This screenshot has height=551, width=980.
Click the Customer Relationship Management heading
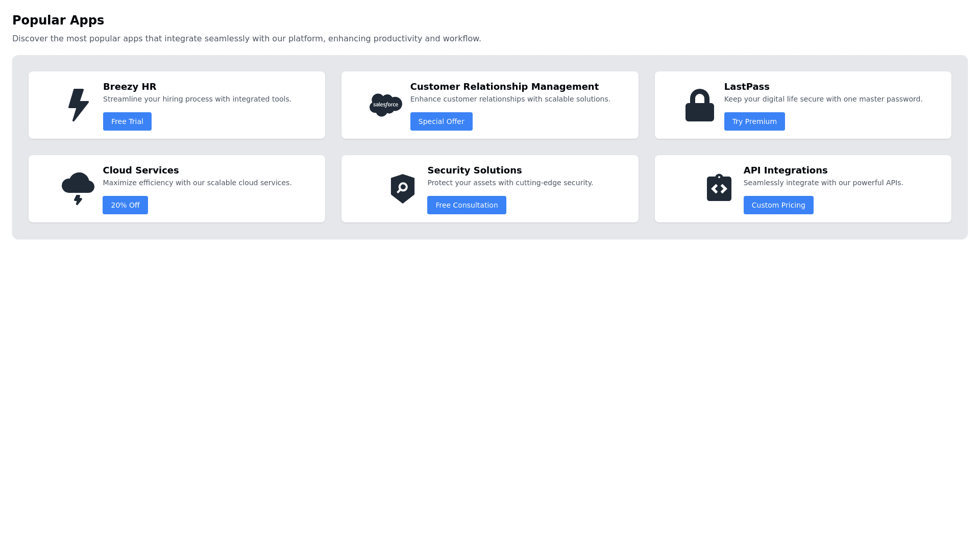coord(504,87)
